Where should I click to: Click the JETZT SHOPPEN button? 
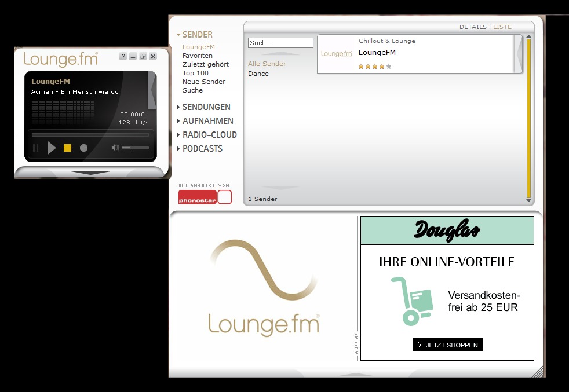click(x=447, y=345)
